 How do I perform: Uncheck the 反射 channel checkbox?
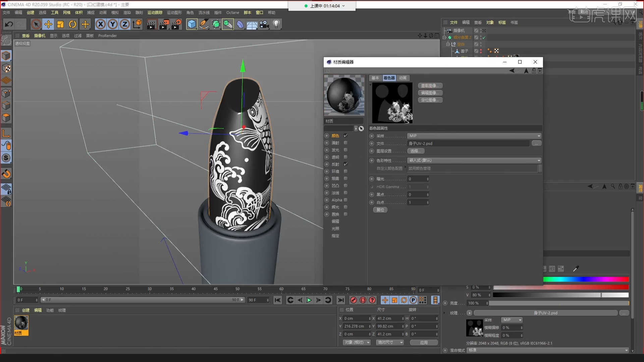click(x=345, y=164)
